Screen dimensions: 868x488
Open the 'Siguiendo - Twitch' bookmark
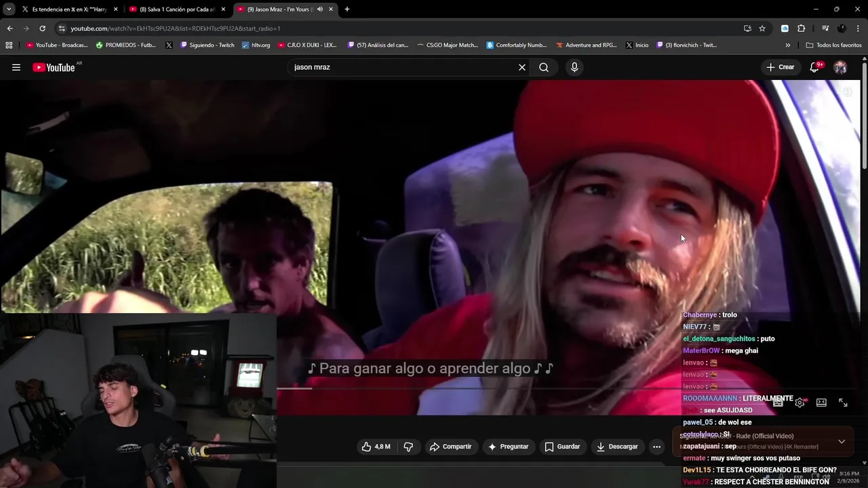click(x=207, y=45)
